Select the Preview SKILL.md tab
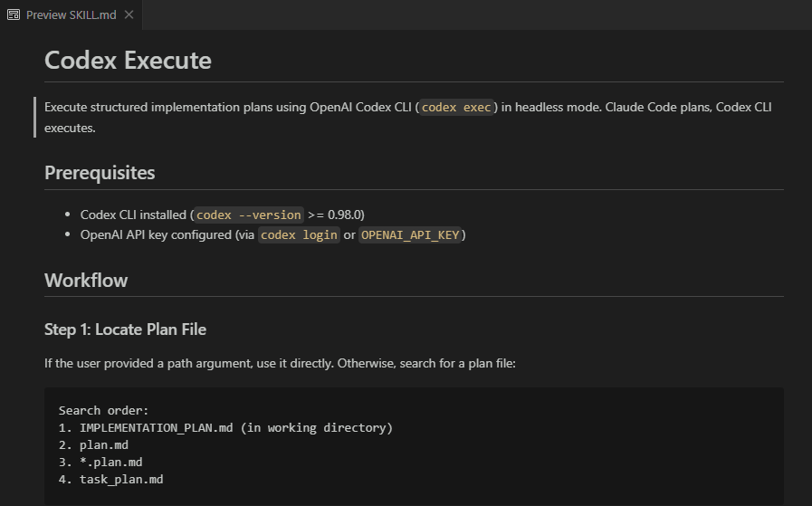 tap(71, 15)
